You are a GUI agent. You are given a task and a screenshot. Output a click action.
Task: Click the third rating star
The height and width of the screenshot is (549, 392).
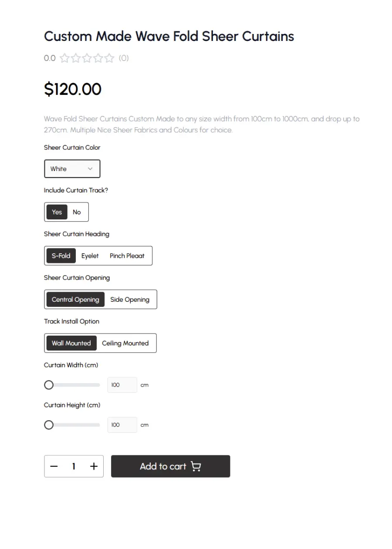coord(87,58)
